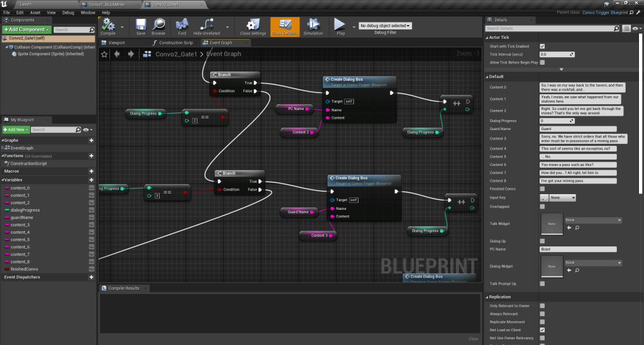This screenshot has width=644, height=345.
Task: Open Class Settings from toolbar
Action: [x=253, y=26]
